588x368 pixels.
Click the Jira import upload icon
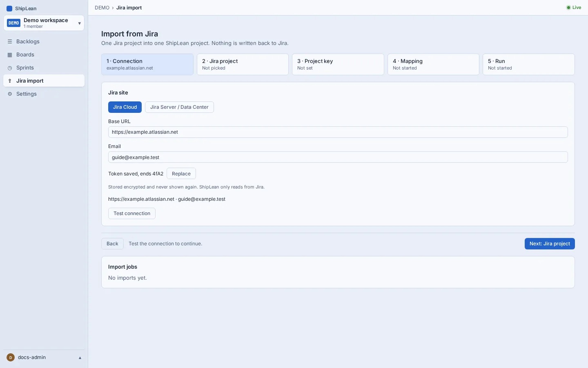(x=10, y=81)
